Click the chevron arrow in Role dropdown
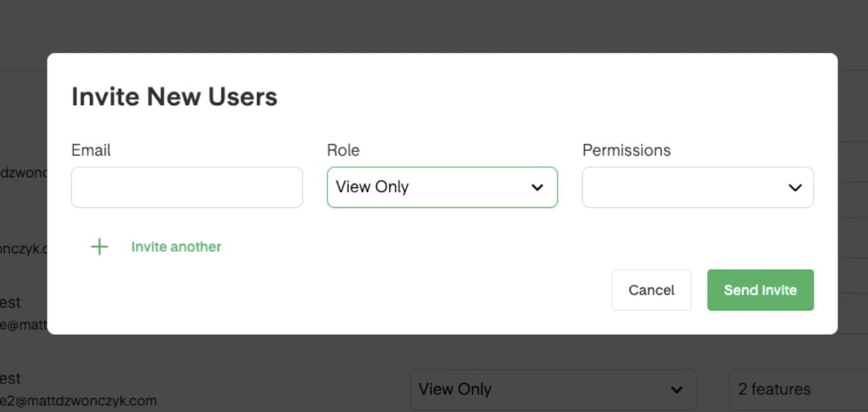 click(x=537, y=188)
